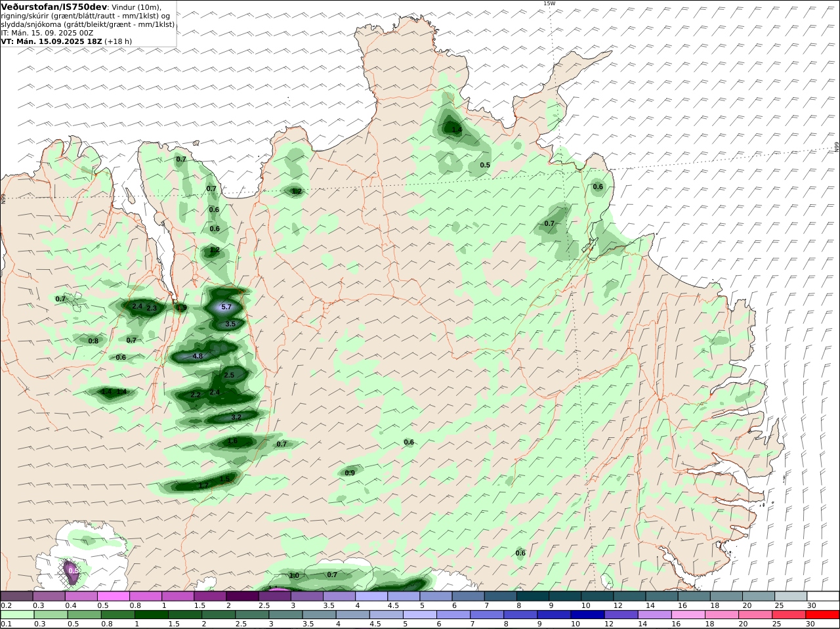This screenshot has width=840, height=629.
Task: Select the dark teal 8–9 snow legend swatch
Action: point(534,596)
